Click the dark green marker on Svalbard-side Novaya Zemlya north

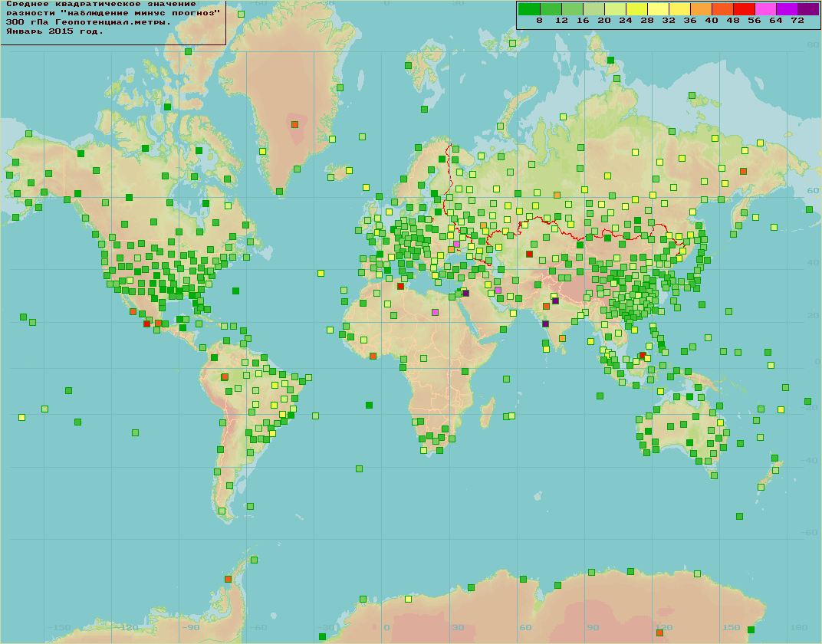pyautogui.click(x=610, y=61)
